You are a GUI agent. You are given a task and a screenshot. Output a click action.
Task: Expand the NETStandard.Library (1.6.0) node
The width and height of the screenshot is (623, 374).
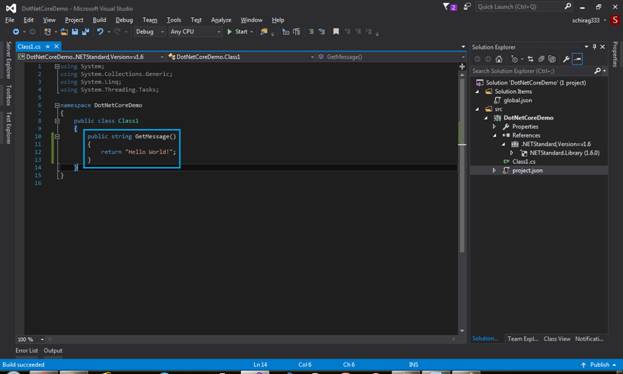(x=512, y=153)
